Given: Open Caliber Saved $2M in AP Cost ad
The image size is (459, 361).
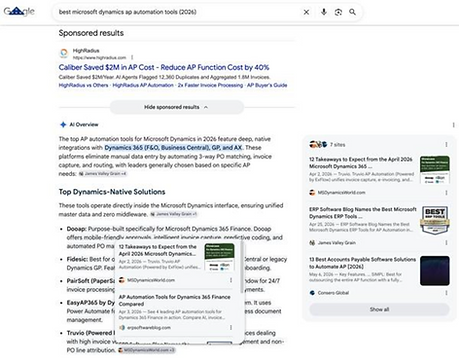Looking at the screenshot, I should (x=164, y=67).
